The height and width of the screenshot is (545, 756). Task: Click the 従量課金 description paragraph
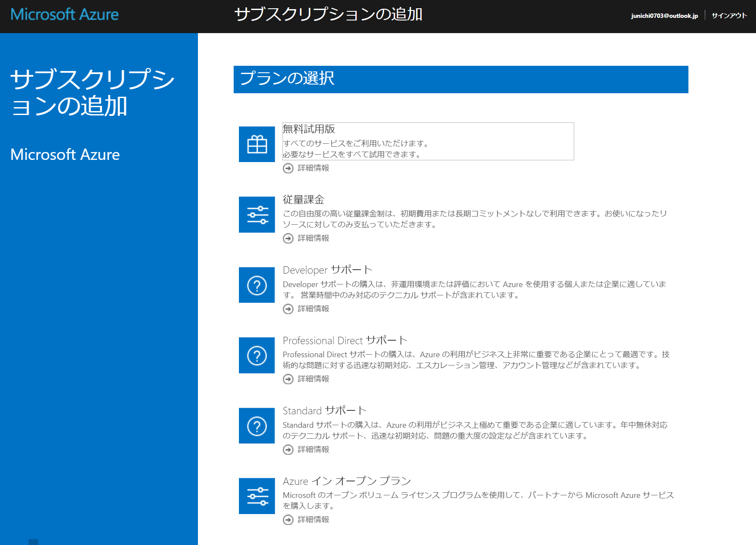click(475, 219)
